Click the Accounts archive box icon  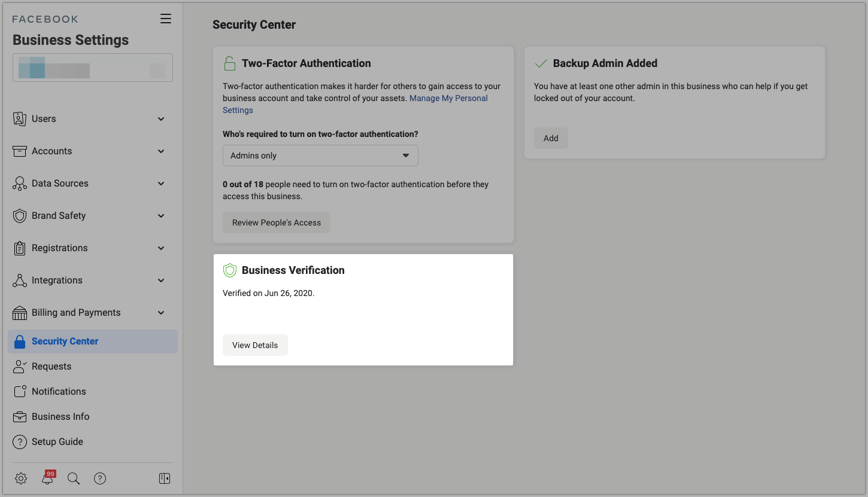(20, 151)
